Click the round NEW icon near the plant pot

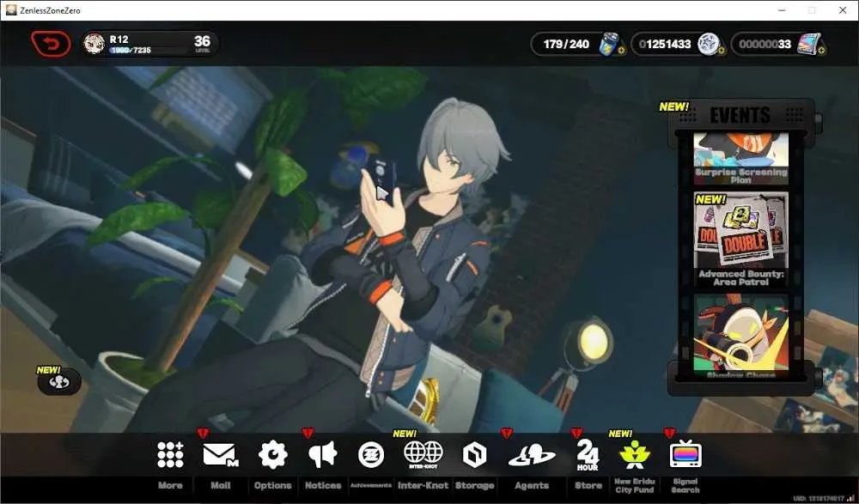pyautogui.click(x=59, y=382)
